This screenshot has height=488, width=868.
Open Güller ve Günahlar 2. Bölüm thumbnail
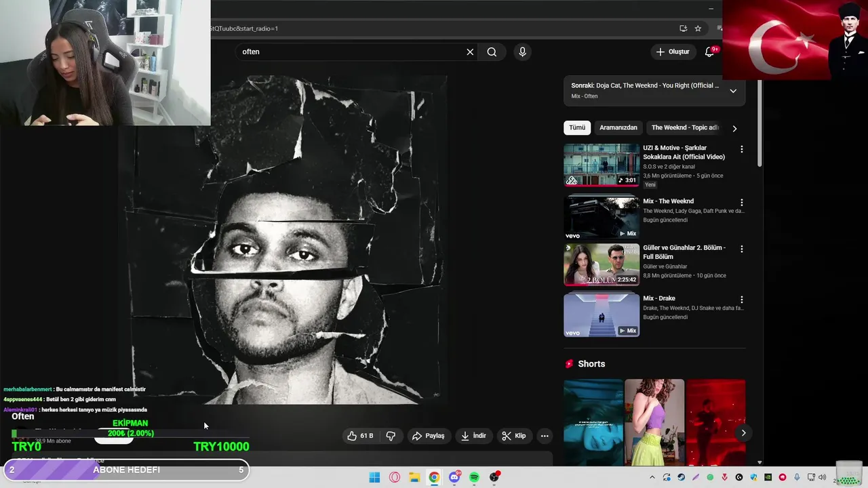point(601,265)
